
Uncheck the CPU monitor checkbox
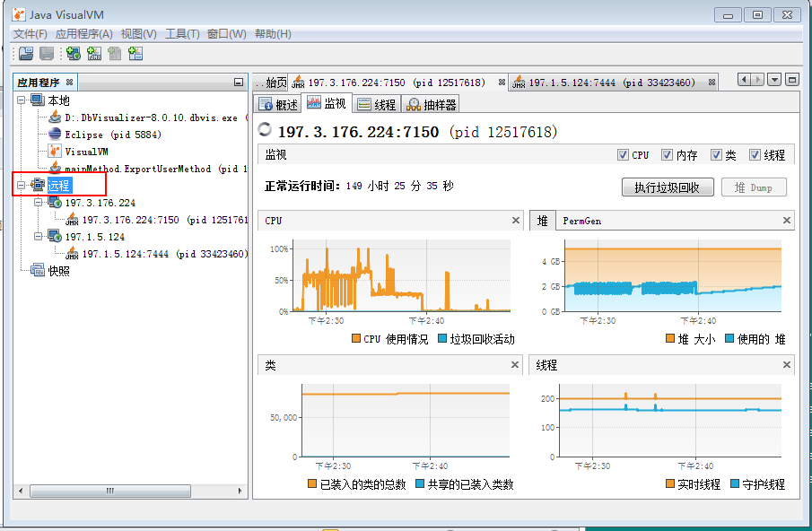[x=623, y=155]
